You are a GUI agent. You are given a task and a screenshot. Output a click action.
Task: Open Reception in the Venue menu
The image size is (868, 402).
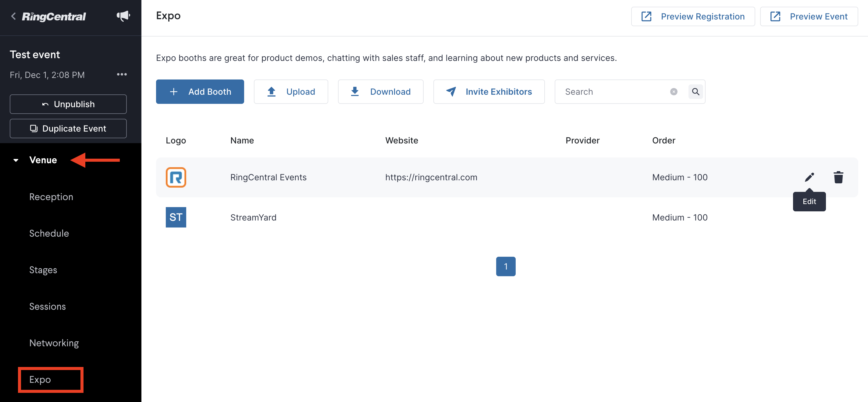coord(51,197)
